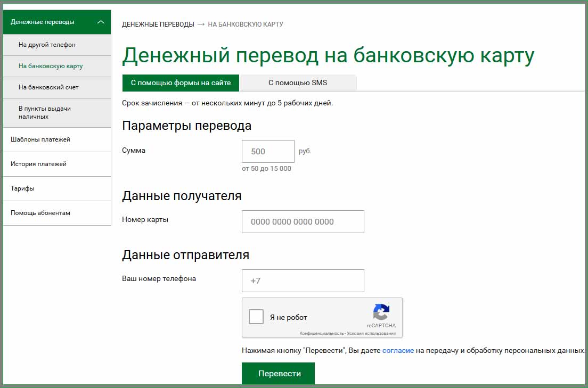Open История платежей page

(57, 164)
